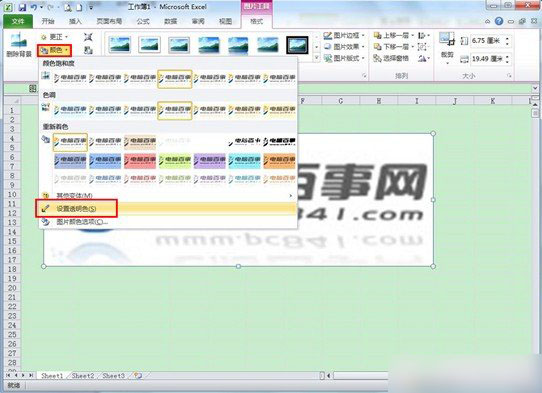The image size is (542, 393).
Task: Click the compress pictures icon
Action: [88, 37]
